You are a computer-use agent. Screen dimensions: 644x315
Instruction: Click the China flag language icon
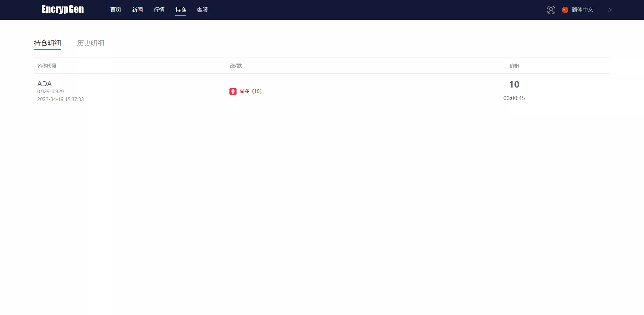565,10
